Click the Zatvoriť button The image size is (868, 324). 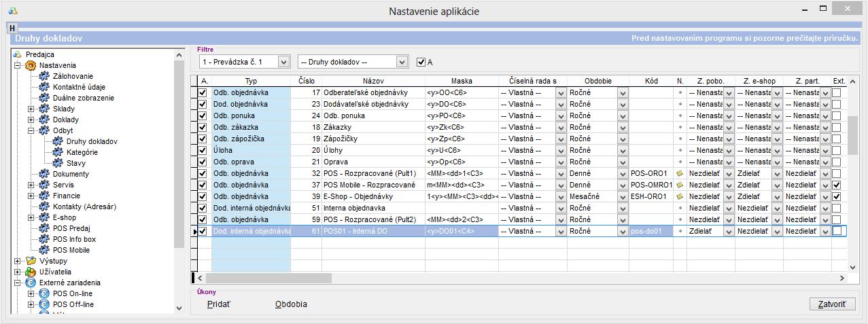[x=832, y=304]
